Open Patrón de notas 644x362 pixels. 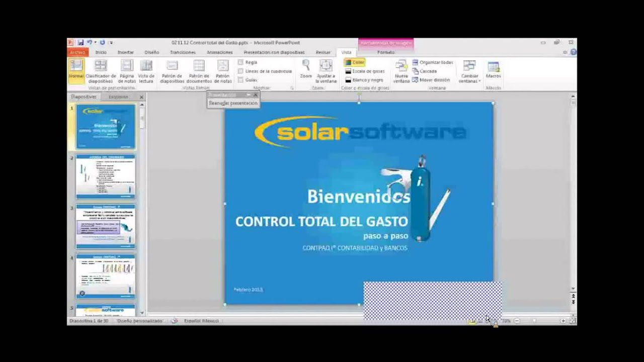(x=223, y=71)
